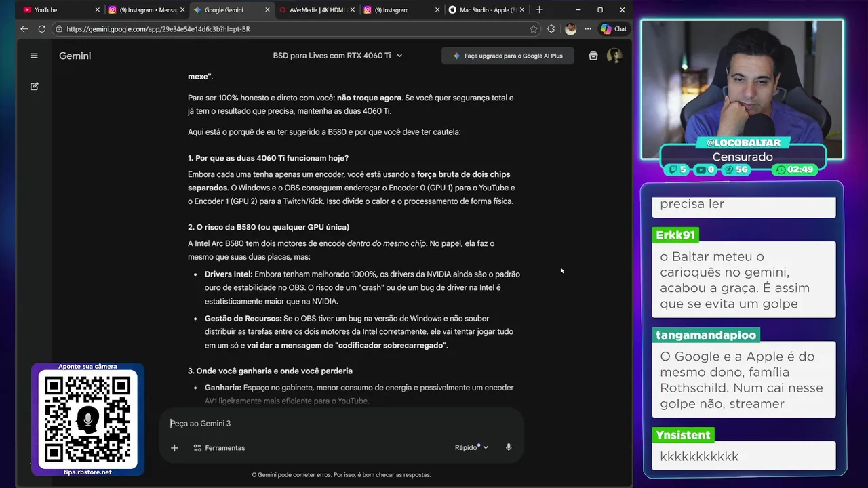This screenshot has height=488, width=868.
Task: Click the icon left of the Gemini profile avatar
Action: (x=593, y=56)
